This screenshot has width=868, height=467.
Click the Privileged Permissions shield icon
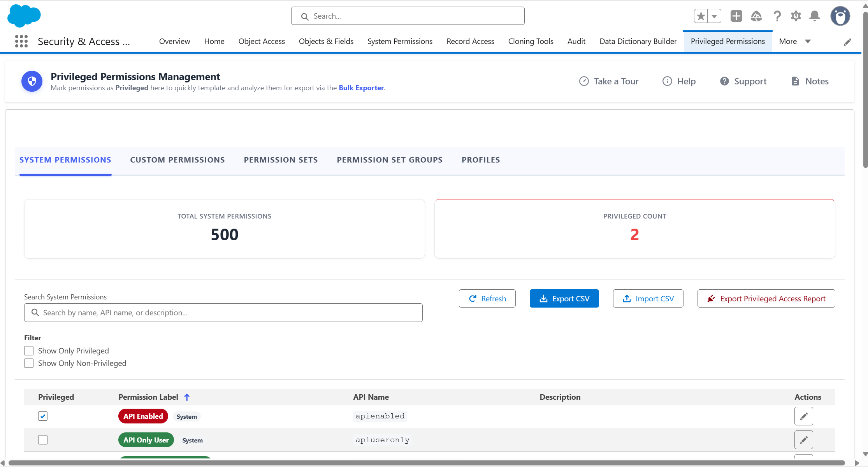tap(32, 81)
